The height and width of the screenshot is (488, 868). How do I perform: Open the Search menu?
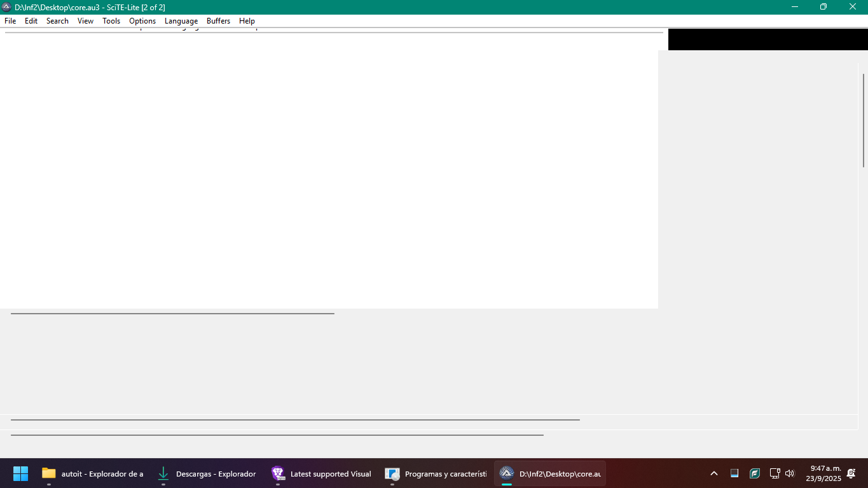pyautogui.click(x=57, y=21)
